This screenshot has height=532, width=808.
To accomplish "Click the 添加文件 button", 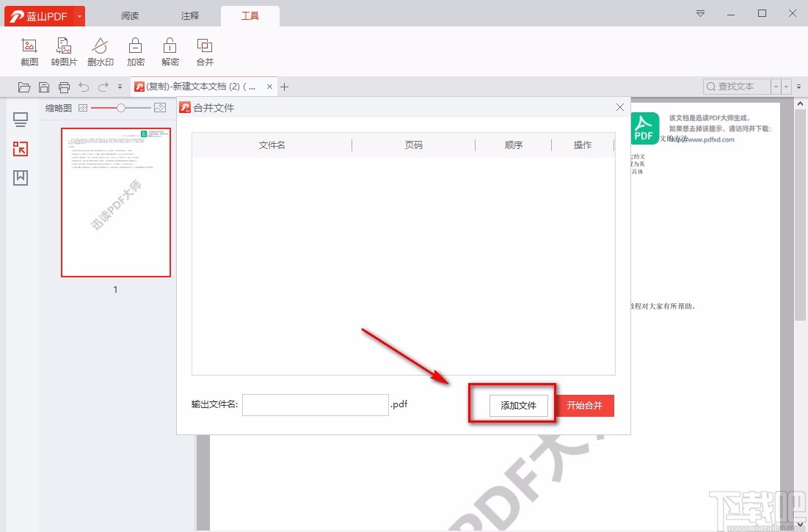I will [x=518, y=405].
